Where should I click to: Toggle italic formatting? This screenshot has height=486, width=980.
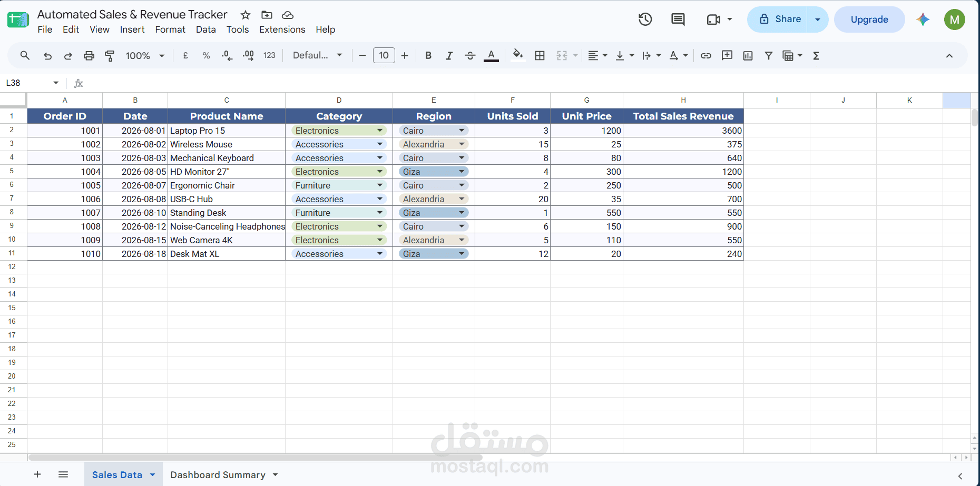[449, 56]
